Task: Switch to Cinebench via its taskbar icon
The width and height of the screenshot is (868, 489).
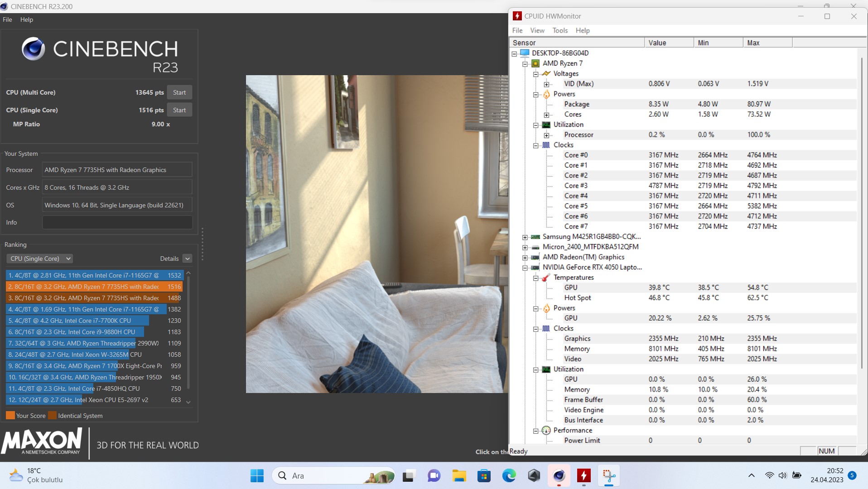Action: (559, 476)
